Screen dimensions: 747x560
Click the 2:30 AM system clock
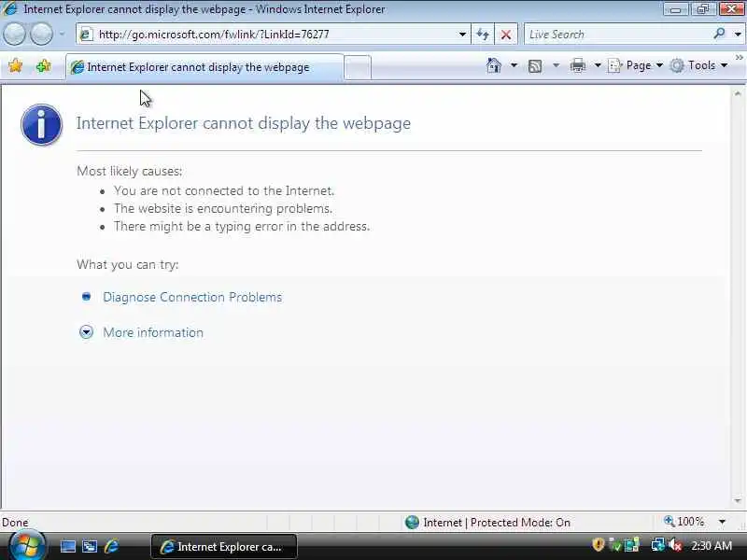[x=712, y=545]
